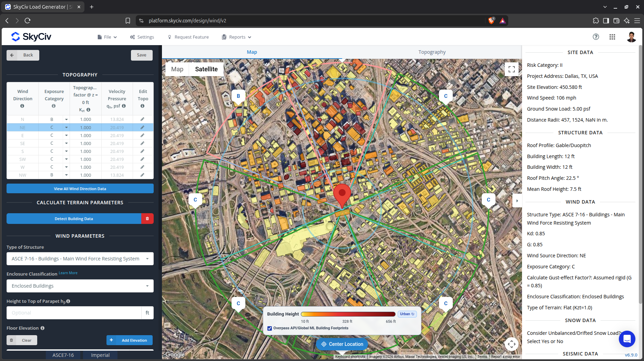Open the Type of Structure dropdown
644x361 pixels.
click(80, 259)
